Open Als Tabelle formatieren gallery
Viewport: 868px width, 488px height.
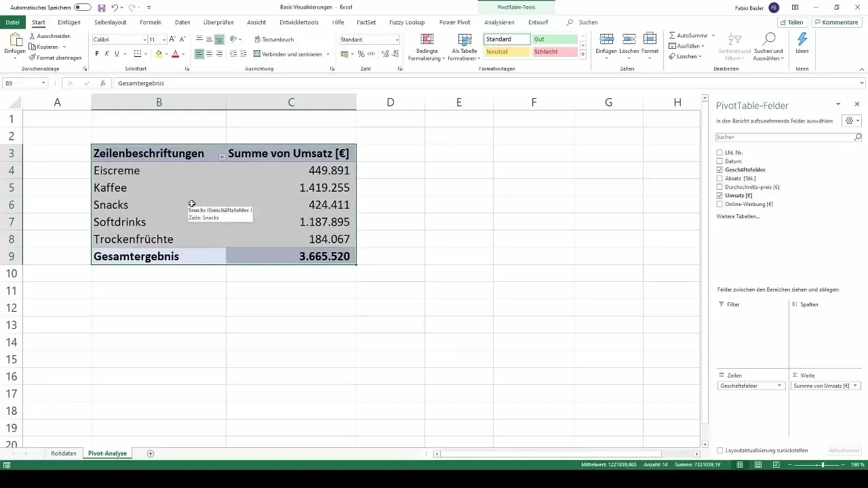pos(465,47)
